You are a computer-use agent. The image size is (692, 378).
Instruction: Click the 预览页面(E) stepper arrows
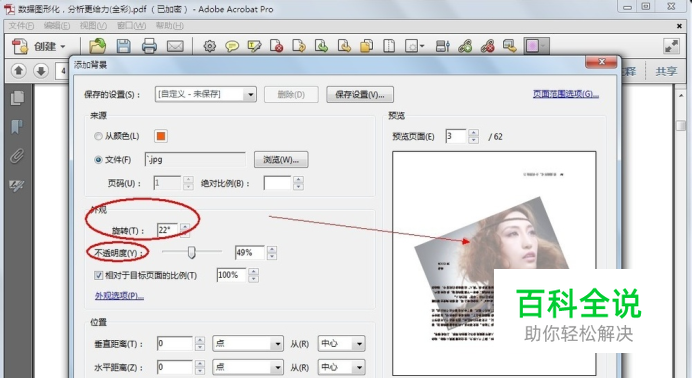474,136
